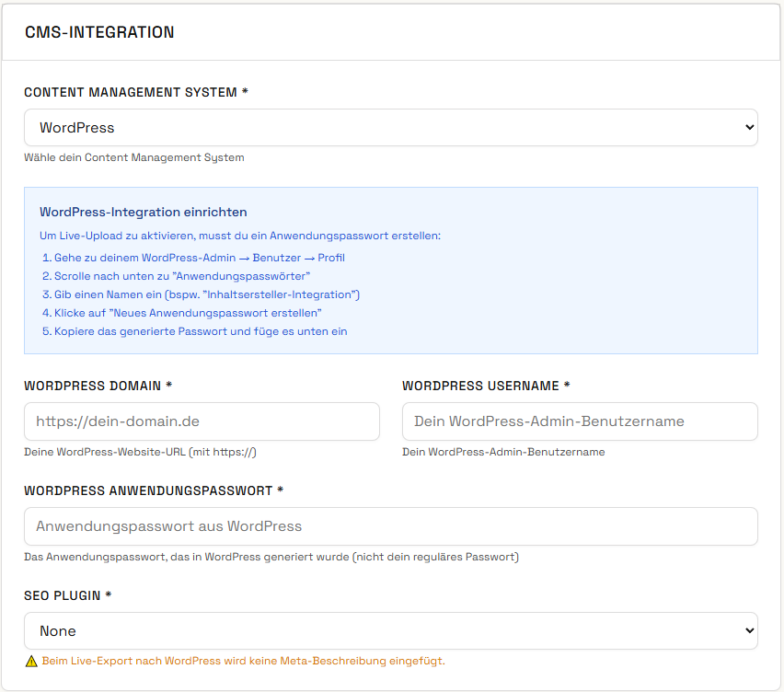
Task: Open the Content Management System dropdown
Action: pyautogui.click(x=390, y=128)
